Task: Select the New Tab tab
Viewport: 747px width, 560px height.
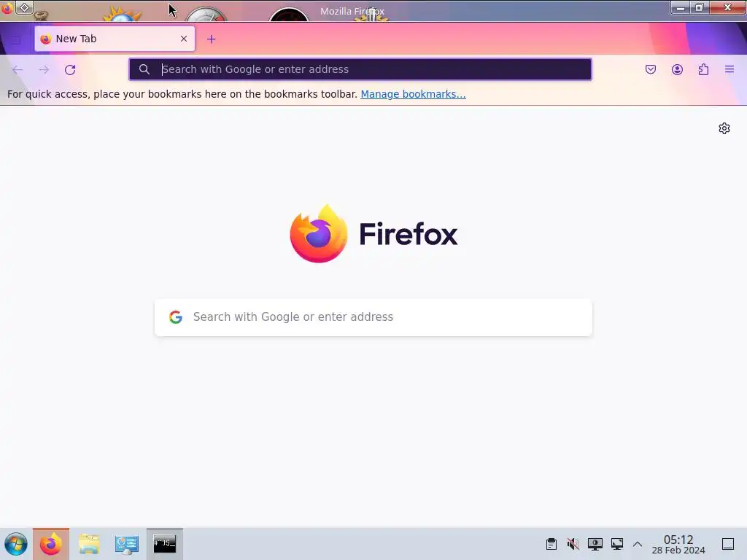Action: click(115, 39)
